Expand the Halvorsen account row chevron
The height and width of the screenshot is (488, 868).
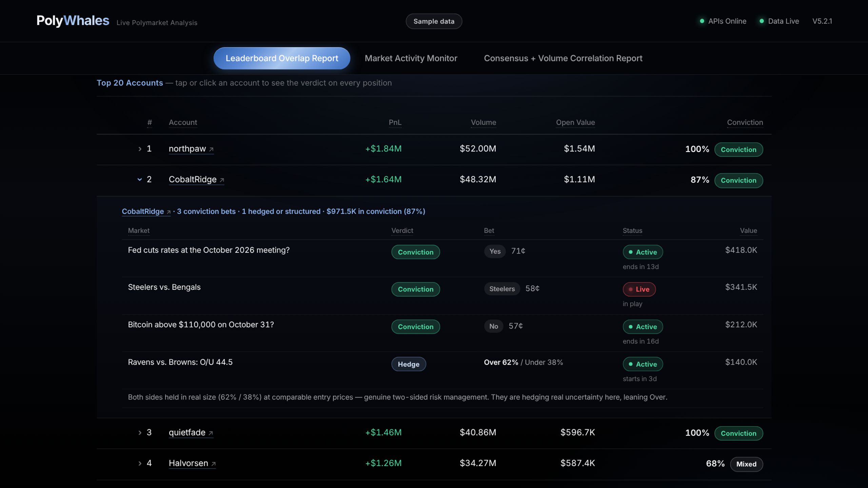pyautogui.click(x=140, y=463)
